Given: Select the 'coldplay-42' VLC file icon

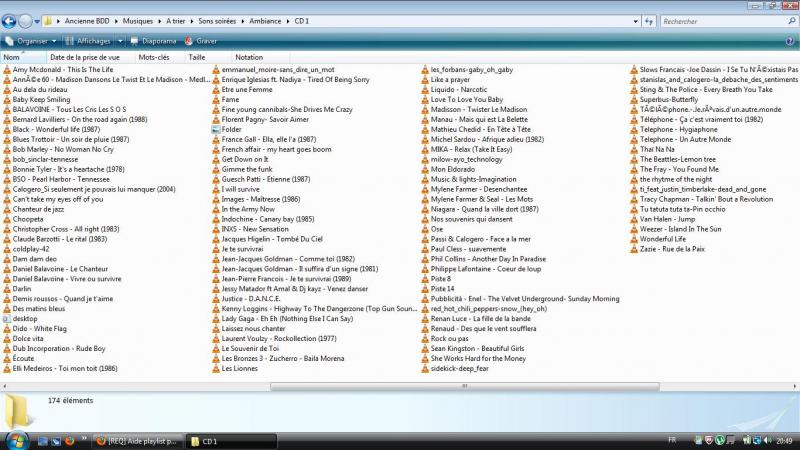Looking at the screenshot, I should coord(7,249).
